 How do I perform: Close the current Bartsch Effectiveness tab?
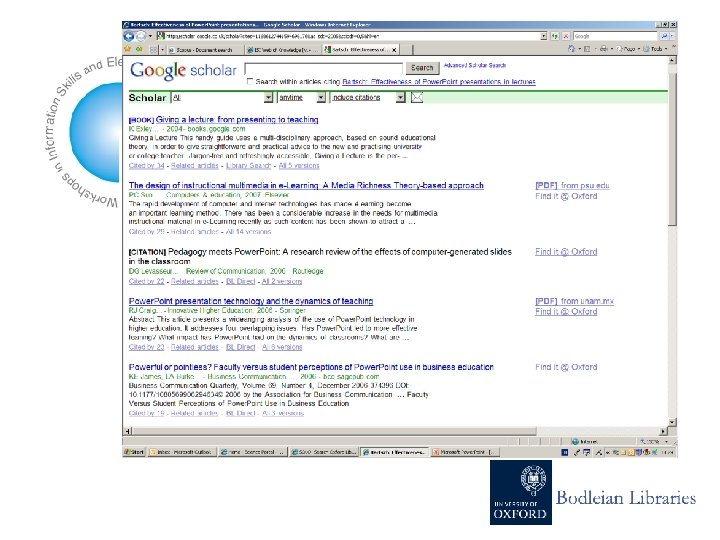pyautogui.click(x=394, y=50)
